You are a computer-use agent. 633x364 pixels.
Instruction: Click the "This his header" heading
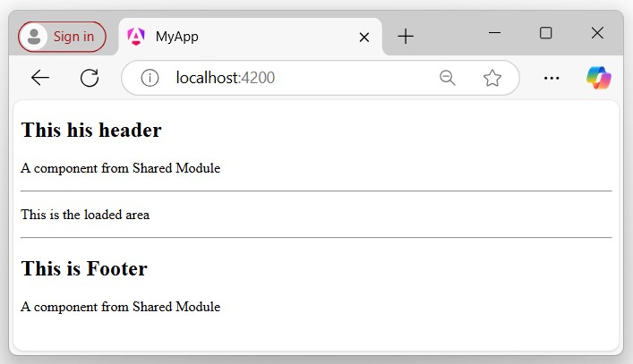[91, 131]
